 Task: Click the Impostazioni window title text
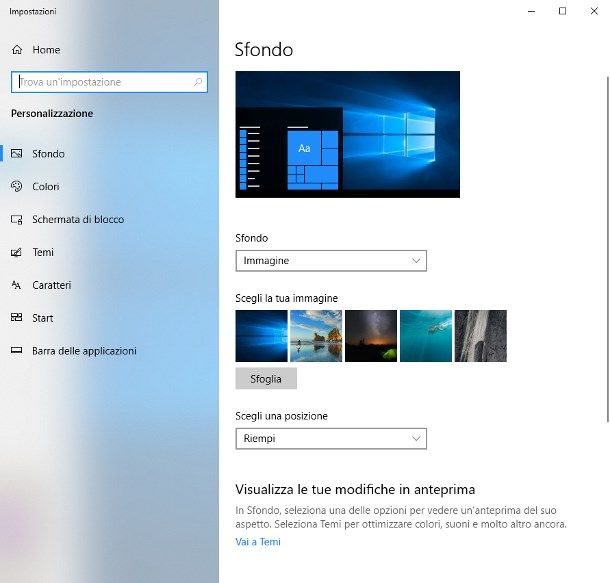33,12
